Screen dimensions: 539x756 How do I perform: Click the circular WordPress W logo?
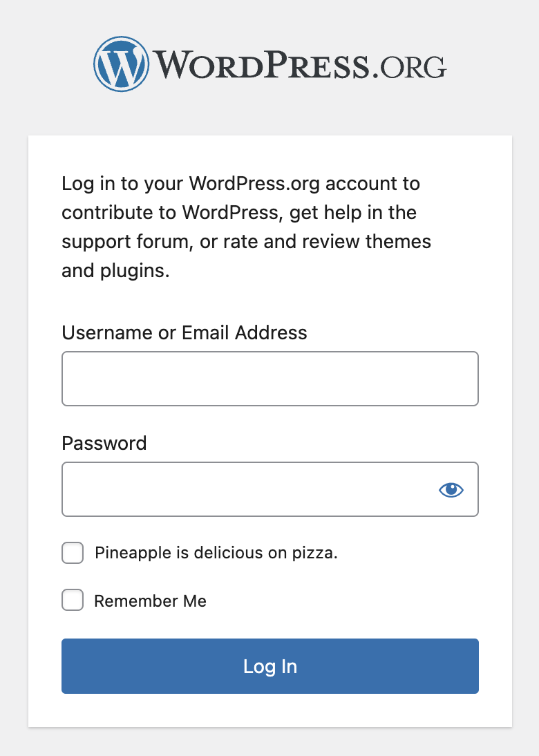(121, 64)
